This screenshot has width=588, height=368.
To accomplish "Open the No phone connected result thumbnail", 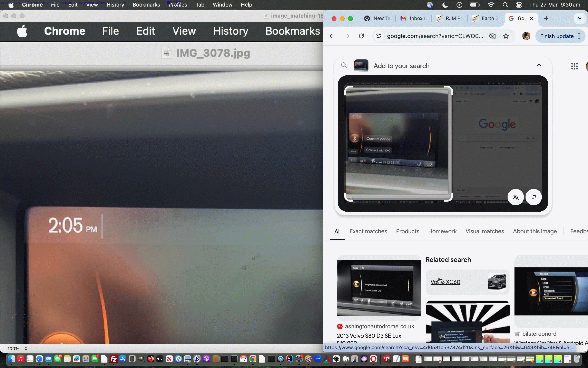I will tap(379, 288).
